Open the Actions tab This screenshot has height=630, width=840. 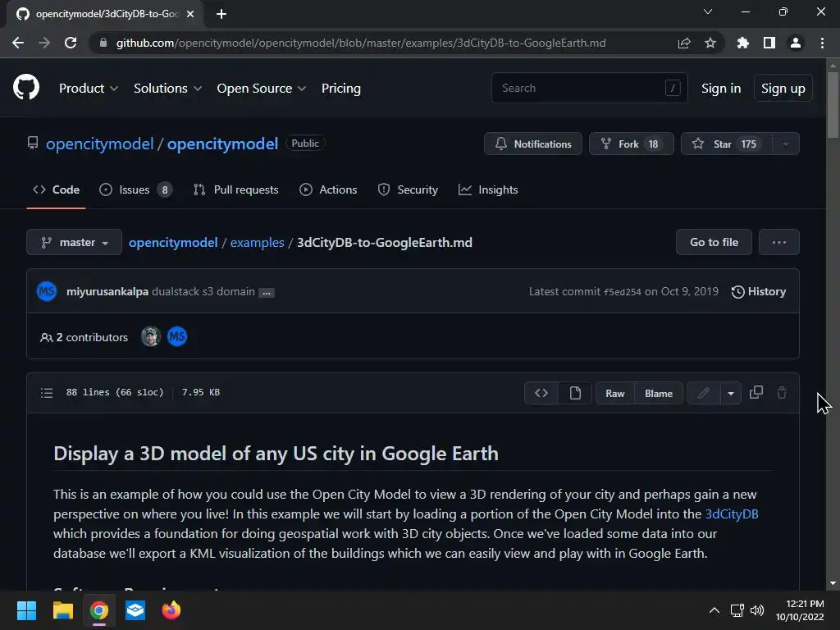(x=328, y=189)
